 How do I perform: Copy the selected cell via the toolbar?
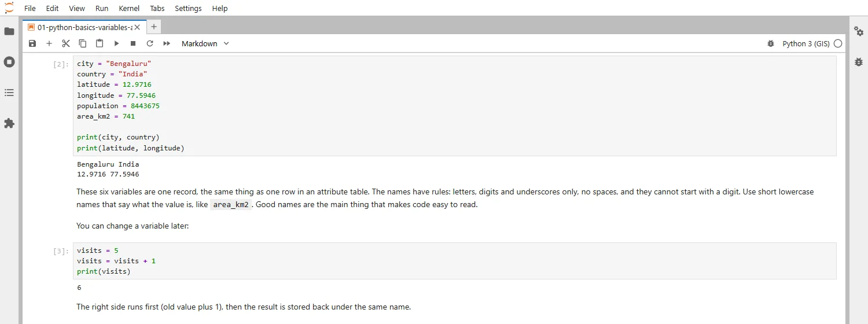click(x=83, y=43)
